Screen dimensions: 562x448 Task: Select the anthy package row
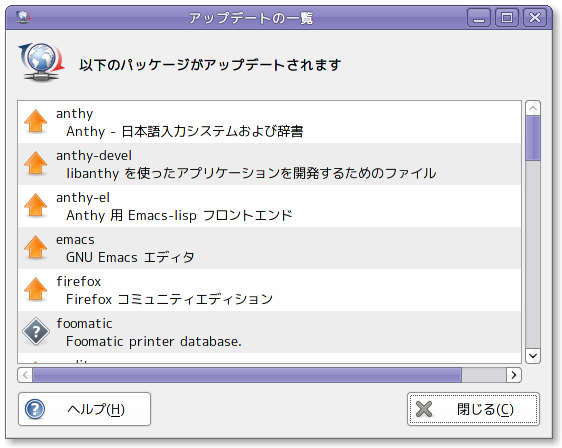[x=270, y=122]
